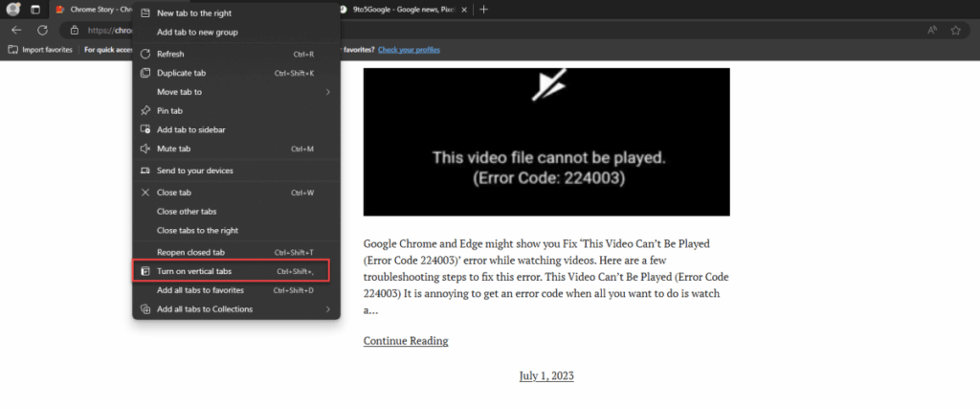Select Reopen closed tab

[236, 252]
